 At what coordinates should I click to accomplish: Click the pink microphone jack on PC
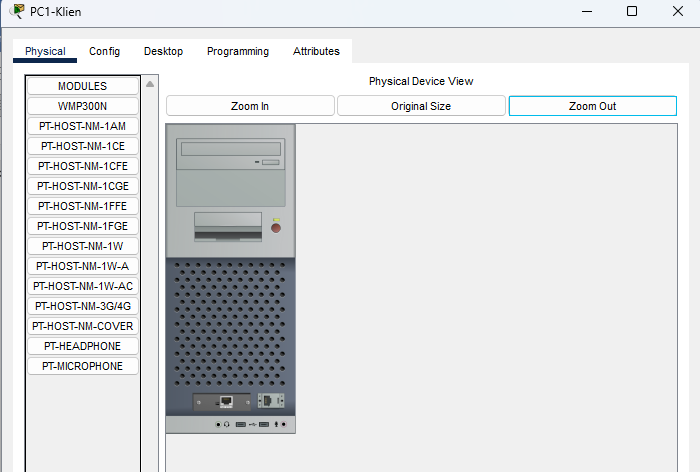[x=283, y=424]
